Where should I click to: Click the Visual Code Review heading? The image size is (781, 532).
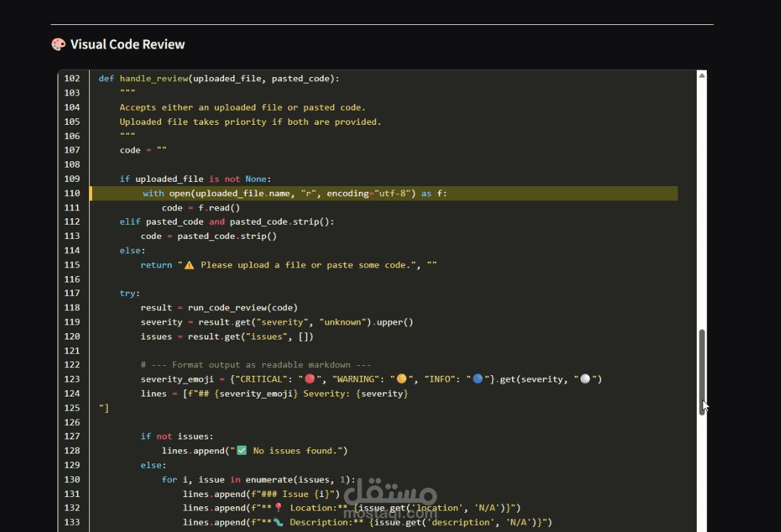coord(128,44)
